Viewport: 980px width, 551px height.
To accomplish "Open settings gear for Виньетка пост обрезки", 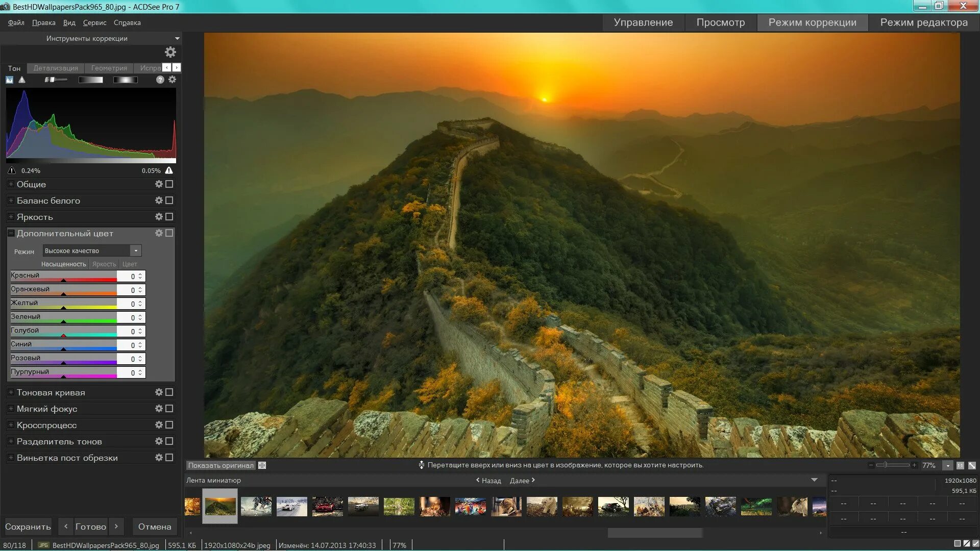I will 159,458.
